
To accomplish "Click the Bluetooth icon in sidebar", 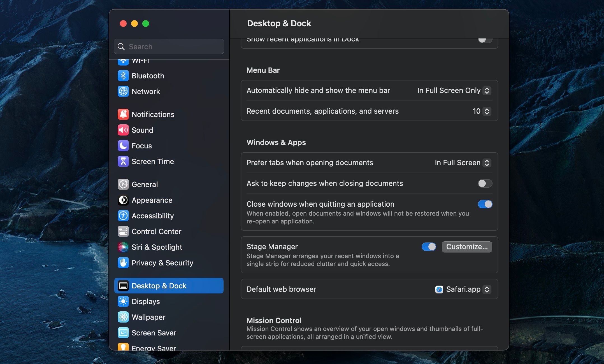I will coord(123,76).
